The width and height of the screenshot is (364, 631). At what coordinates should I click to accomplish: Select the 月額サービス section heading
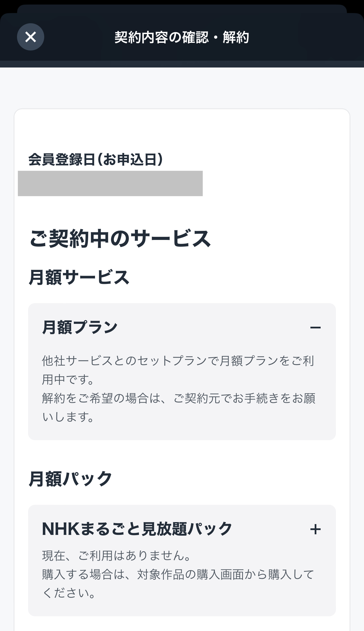point(79,277)
